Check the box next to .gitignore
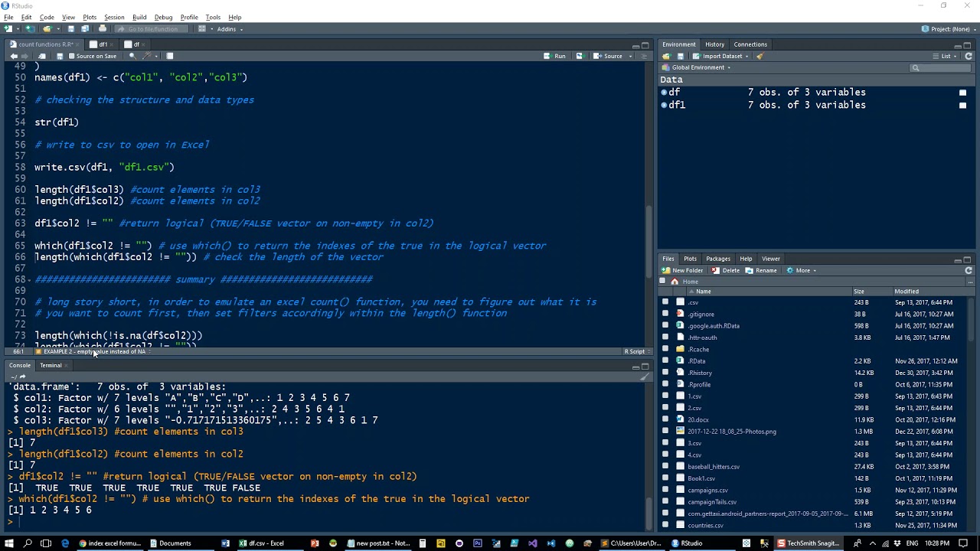 tap(665, 314)
